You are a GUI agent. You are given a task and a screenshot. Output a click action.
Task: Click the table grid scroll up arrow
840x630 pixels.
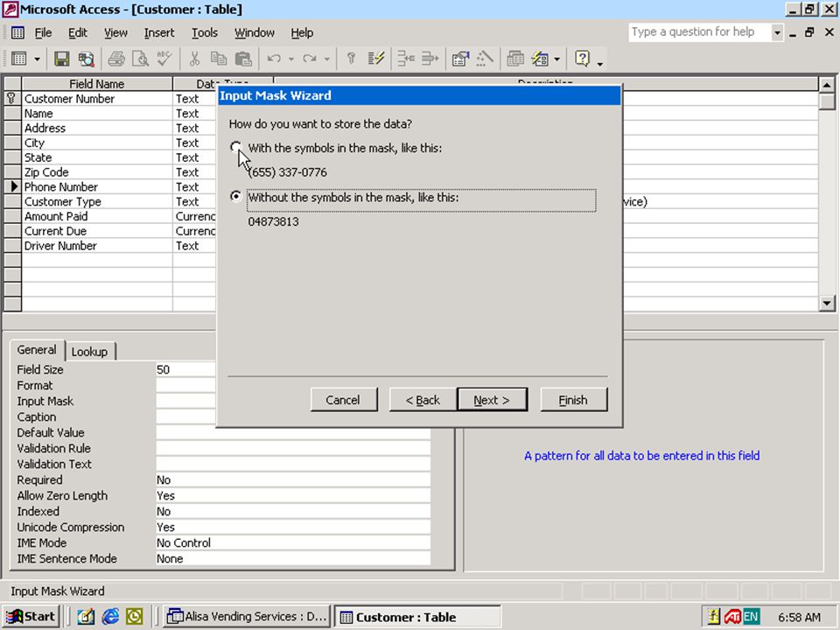(827, 85)
